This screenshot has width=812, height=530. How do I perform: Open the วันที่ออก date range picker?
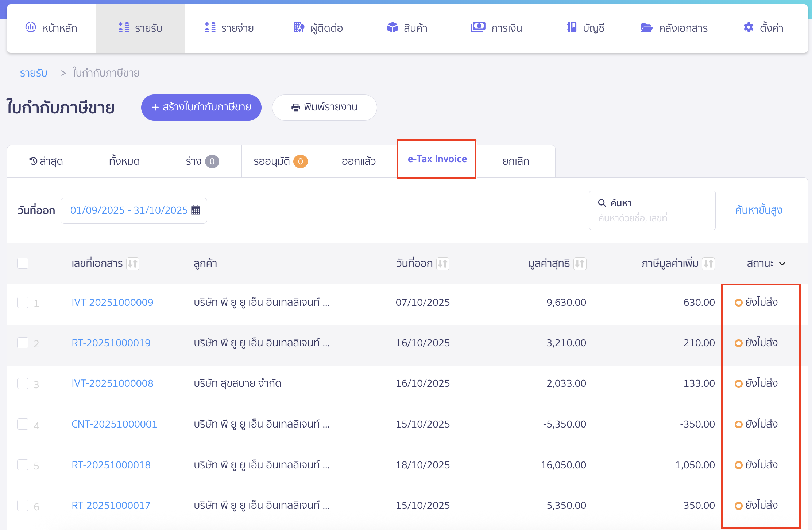point(134,210)
